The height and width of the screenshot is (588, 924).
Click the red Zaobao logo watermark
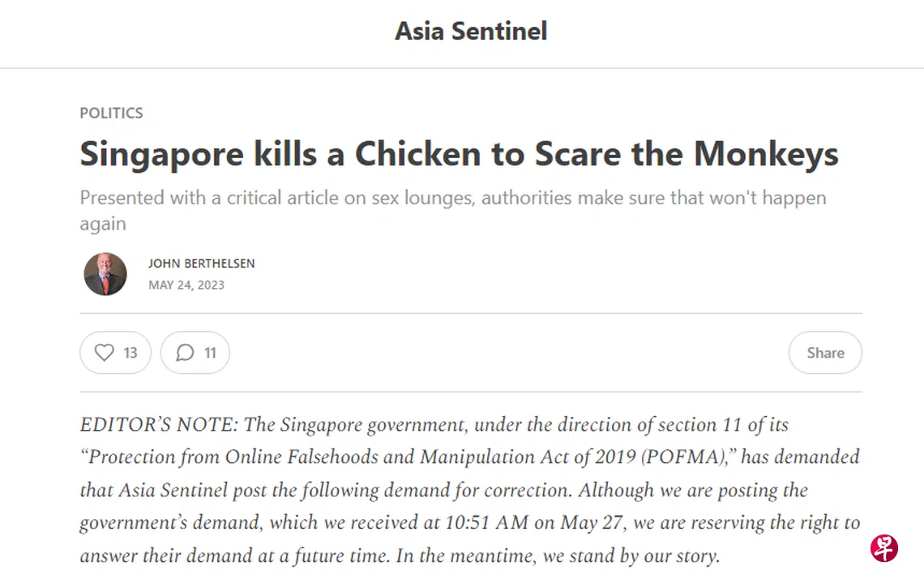point(884,548)
